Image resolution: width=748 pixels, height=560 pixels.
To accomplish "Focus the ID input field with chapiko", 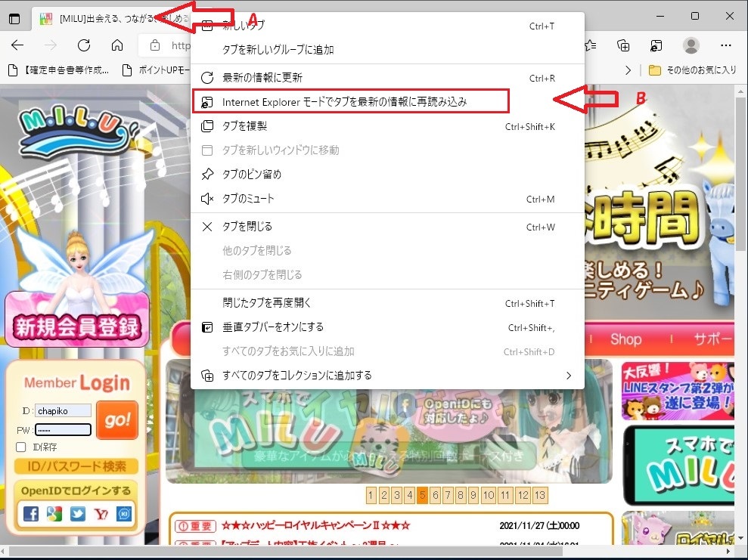I will click(x=64, y=411).
